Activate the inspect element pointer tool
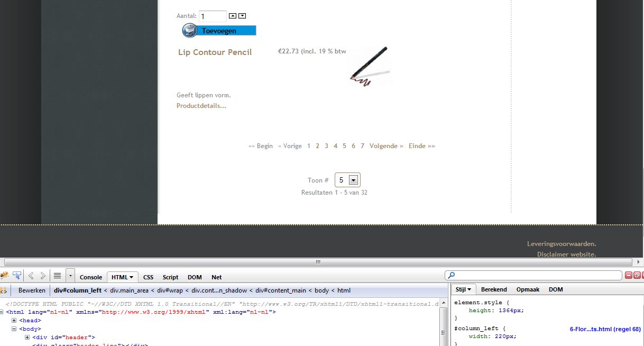The width and height of the screenshot is (644, 346). [x=17, y=276]
